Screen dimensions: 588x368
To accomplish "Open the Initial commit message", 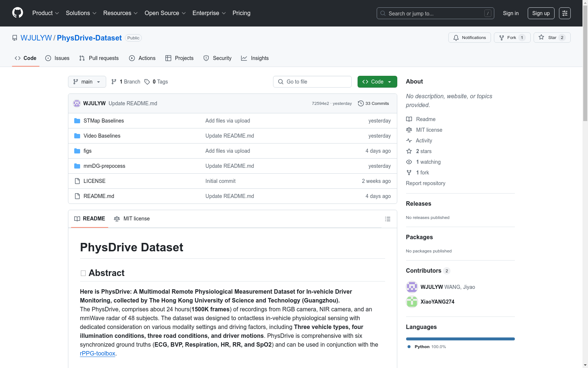I will pos(220,181).
